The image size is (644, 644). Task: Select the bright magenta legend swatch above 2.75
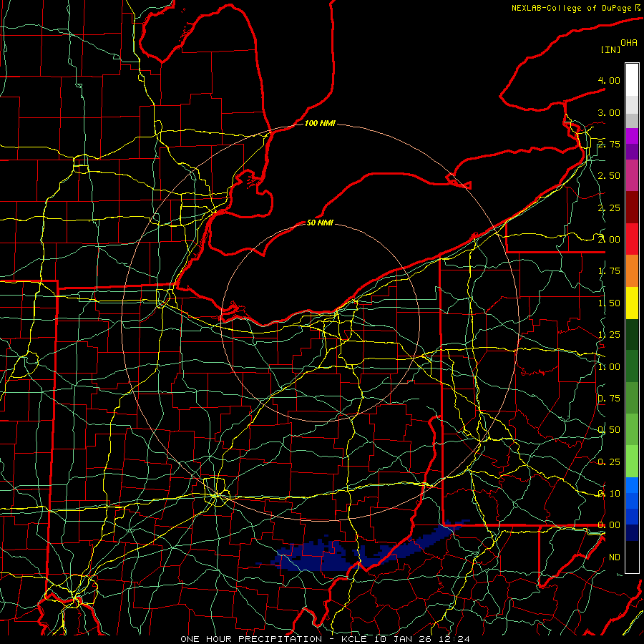click(x=632, y=136)
